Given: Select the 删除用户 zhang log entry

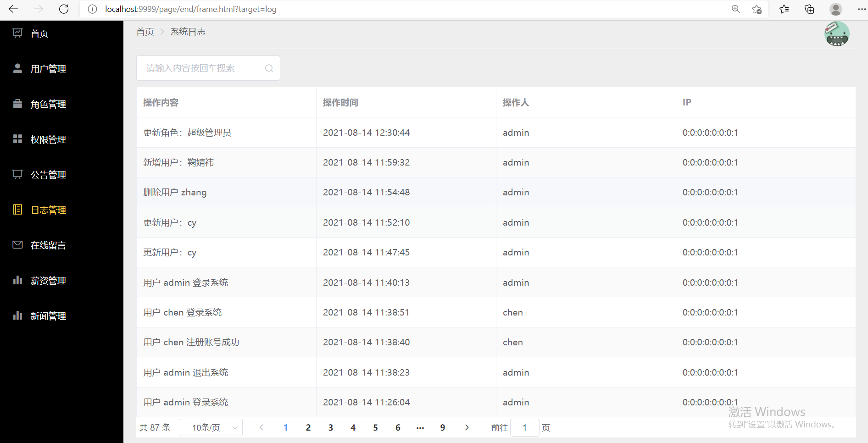Looking at the screenshot, I should point(175,192).
